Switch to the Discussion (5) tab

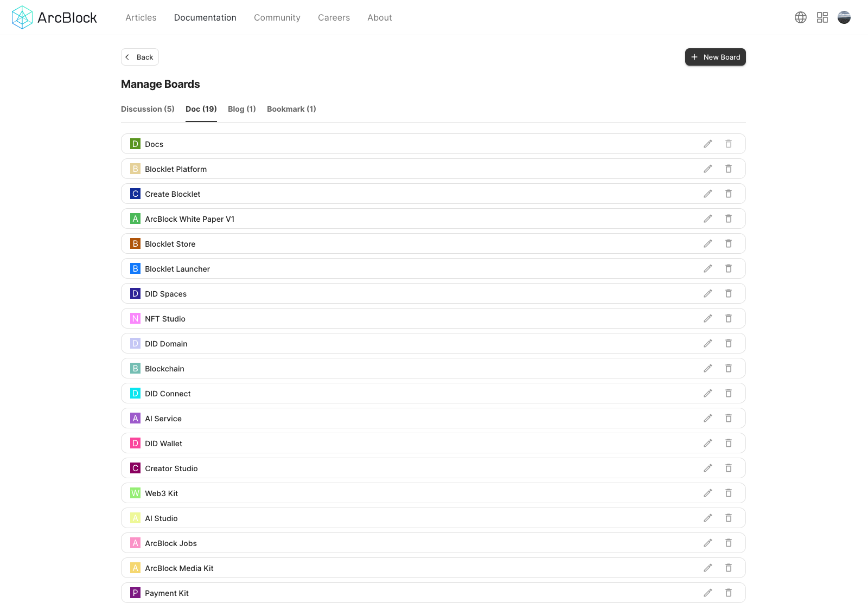coord(148,109)
